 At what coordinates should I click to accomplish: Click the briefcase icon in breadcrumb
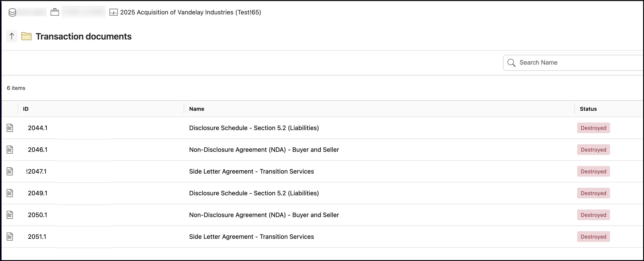55,12
